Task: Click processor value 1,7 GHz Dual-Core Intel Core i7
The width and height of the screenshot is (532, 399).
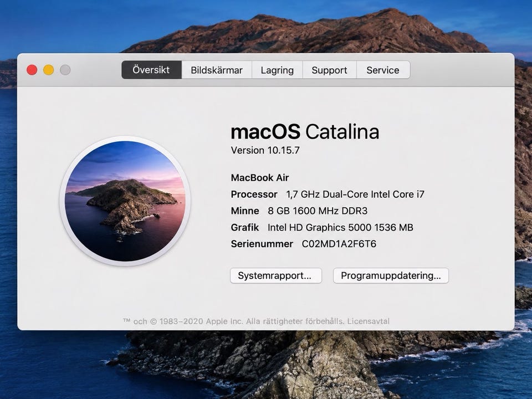Action: pyautogui.click(x=355, y=195)
